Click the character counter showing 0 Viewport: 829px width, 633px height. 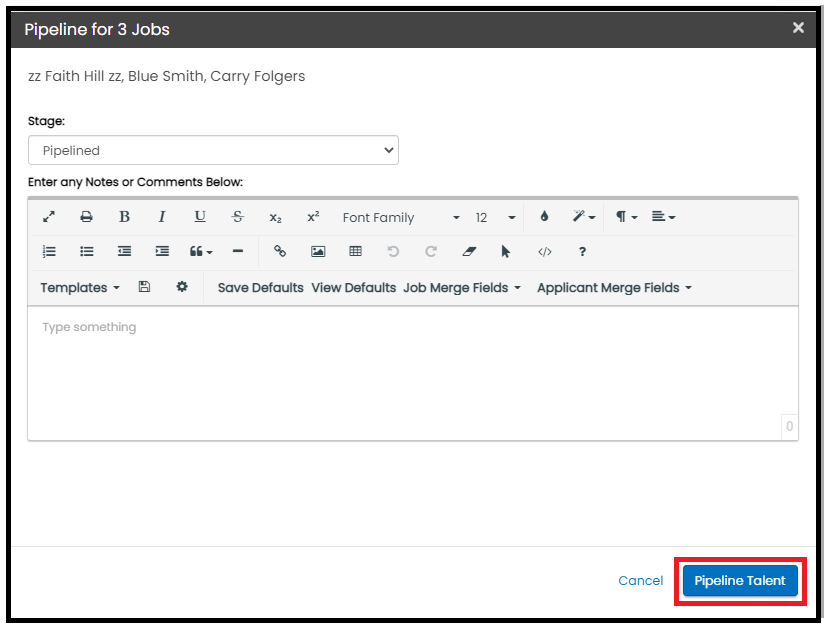(789, 426)
